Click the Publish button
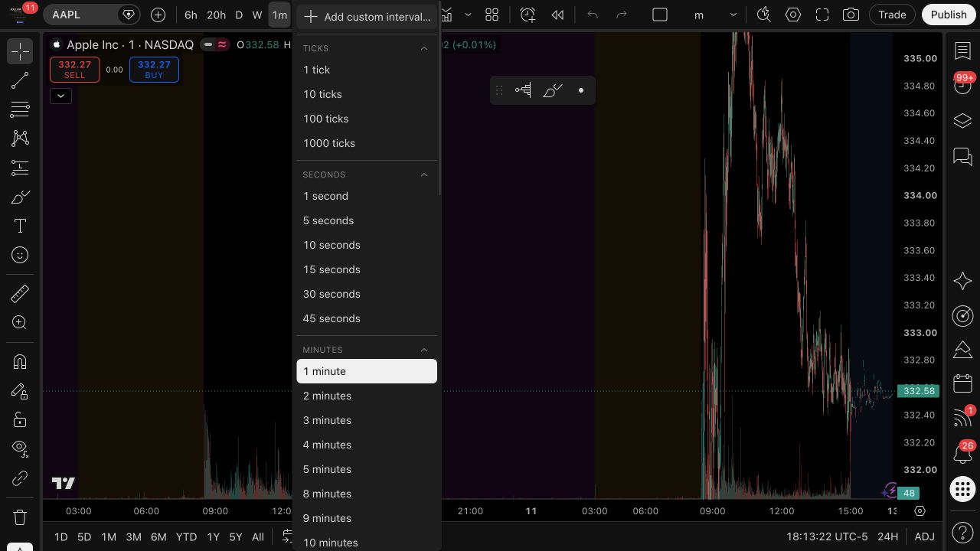 click(949, 15)
